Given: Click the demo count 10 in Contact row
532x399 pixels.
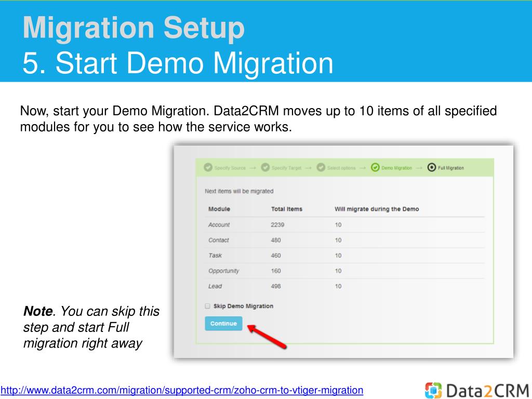Looking at the screenshot, I should pos(338,240).
